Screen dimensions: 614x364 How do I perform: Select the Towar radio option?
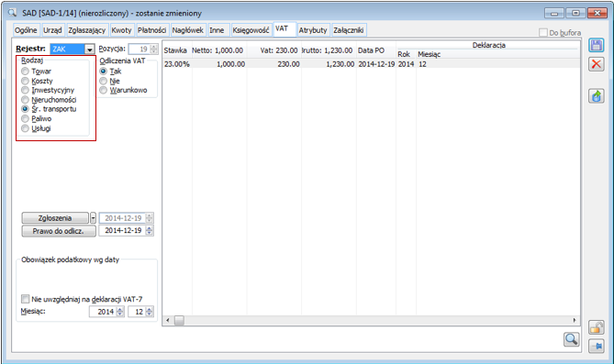[x=25, y=72]
